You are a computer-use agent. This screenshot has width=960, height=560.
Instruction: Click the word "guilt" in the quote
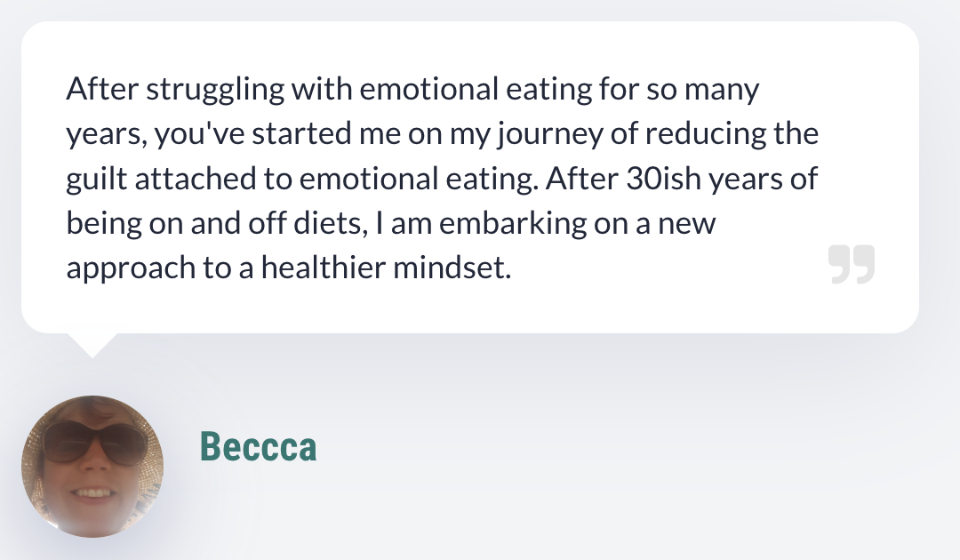click(92, 179)
